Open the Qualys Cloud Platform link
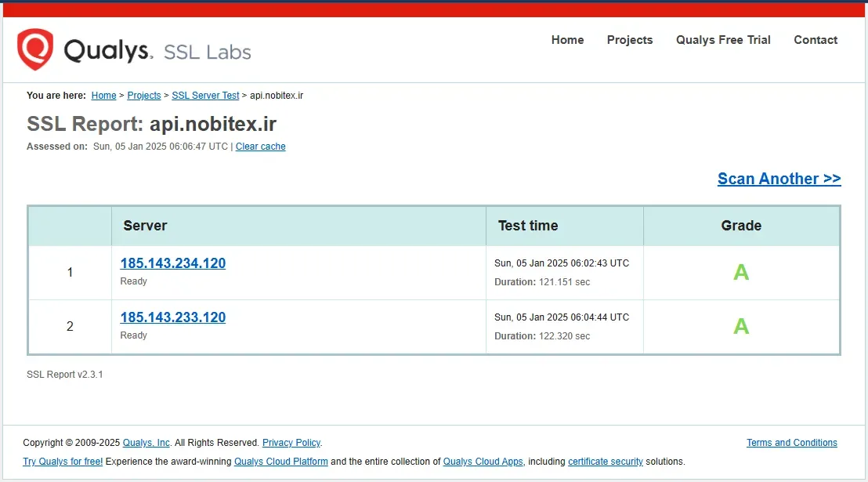Image resolution: width=868 pixels, height=482 pixels. click(x=280, y=462)
